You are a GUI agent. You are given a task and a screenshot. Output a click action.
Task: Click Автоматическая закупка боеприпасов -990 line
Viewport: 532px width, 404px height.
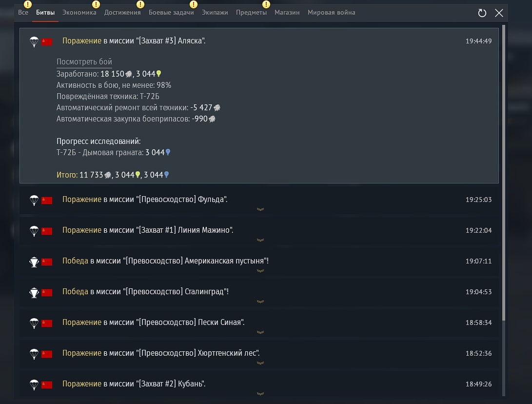pos(136,119)
